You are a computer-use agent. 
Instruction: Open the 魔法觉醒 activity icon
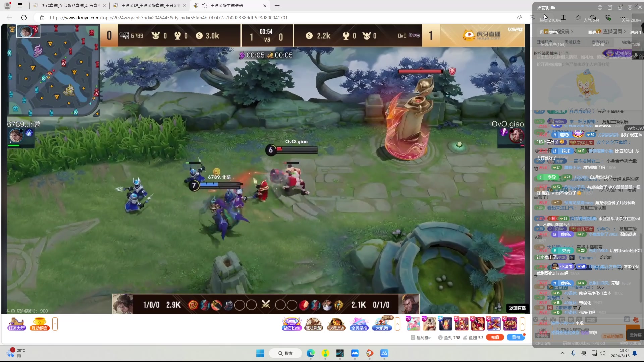click(314, 324)
